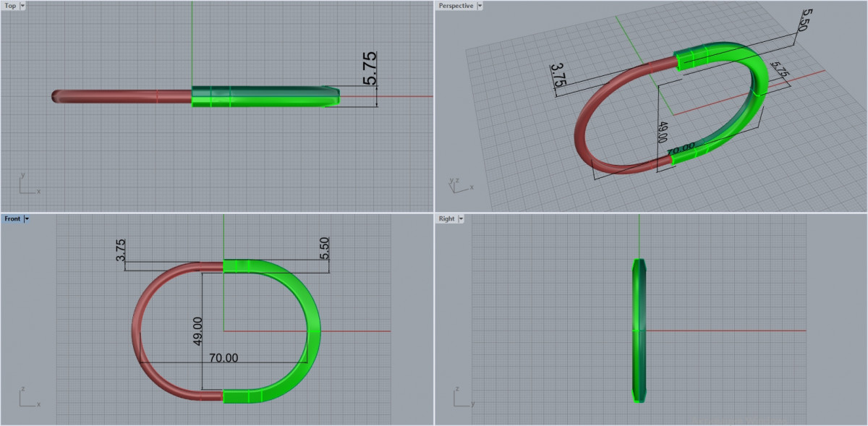The image size is (868, 426).
Task: Click the world axes icon in Front view
Action: pyautogui.click(x=30, y=396)
